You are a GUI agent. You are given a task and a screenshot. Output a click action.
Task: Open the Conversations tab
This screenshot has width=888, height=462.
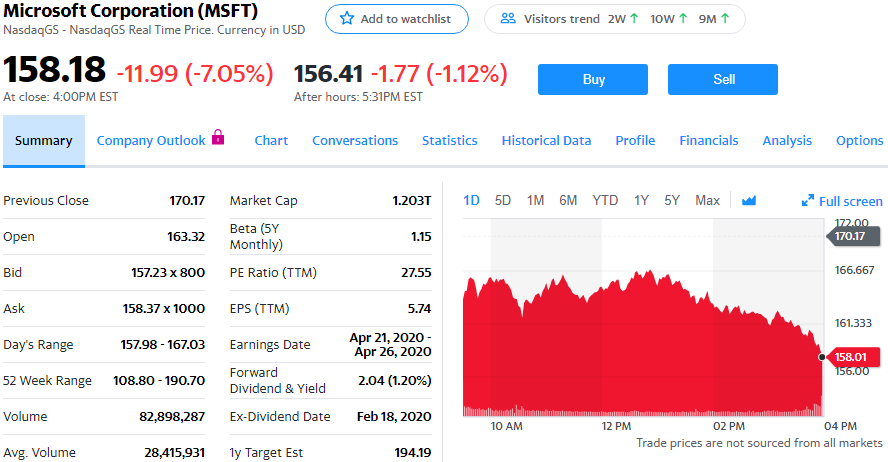pyautogui.click(x=355, y=141)
